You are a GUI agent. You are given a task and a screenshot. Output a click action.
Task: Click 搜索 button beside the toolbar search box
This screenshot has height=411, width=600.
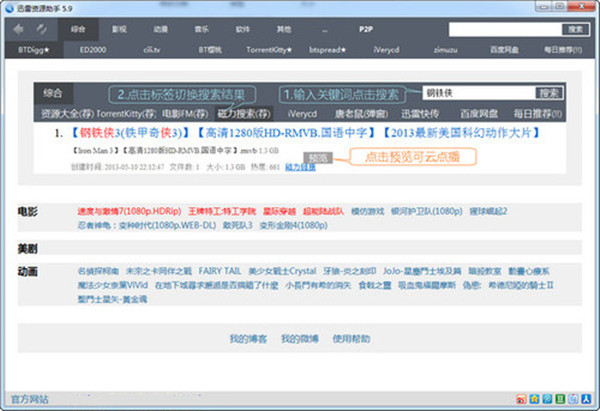pos(576,29)
